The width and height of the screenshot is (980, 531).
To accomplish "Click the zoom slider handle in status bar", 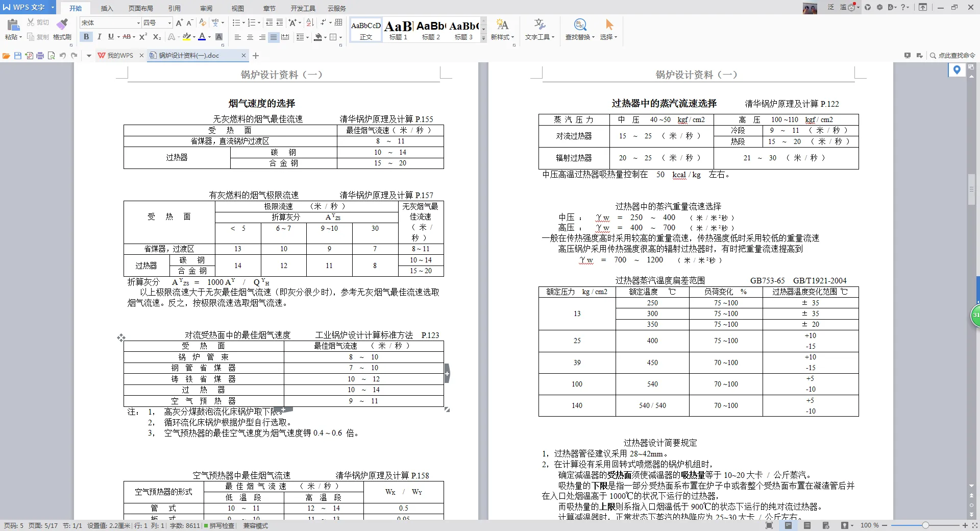I will [925, 525].
